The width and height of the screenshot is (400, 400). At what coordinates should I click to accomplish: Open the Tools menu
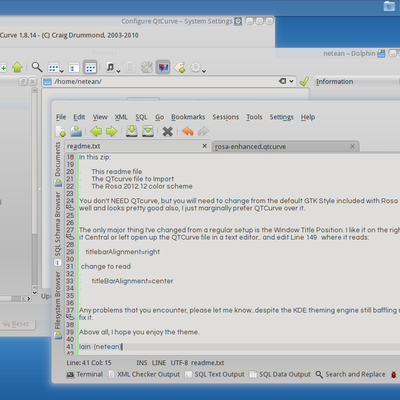(254, 117)
